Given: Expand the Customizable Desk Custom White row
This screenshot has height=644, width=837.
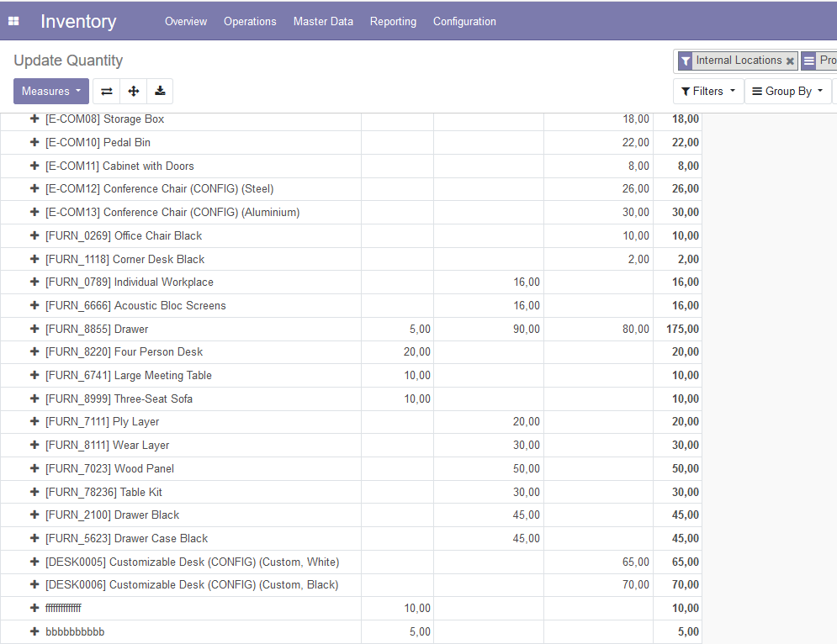Looking at the screenshot, I should (34, 562).
